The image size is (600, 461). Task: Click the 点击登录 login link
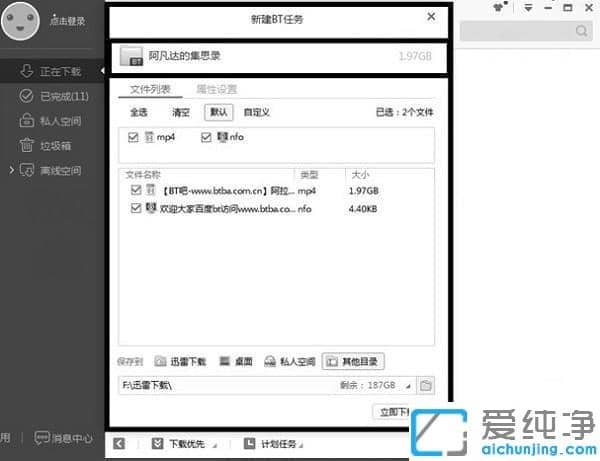(67, 21)
